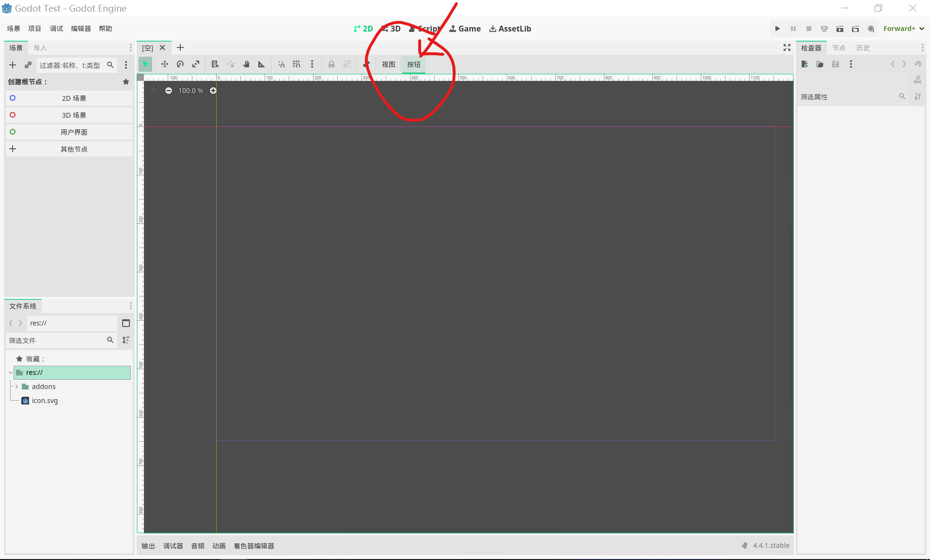Click the 筛选文件 filter files field
Screen dimensions: 930x560
point(56,341)
